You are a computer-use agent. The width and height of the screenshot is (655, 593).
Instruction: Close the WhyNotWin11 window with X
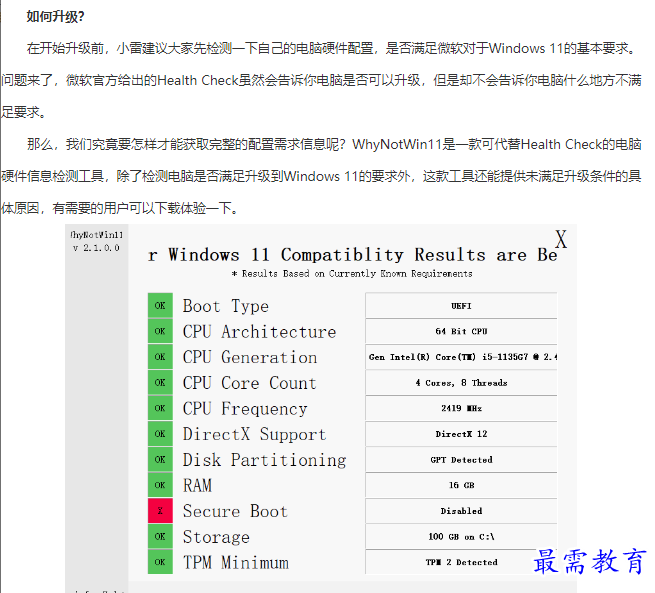point(561,239)
